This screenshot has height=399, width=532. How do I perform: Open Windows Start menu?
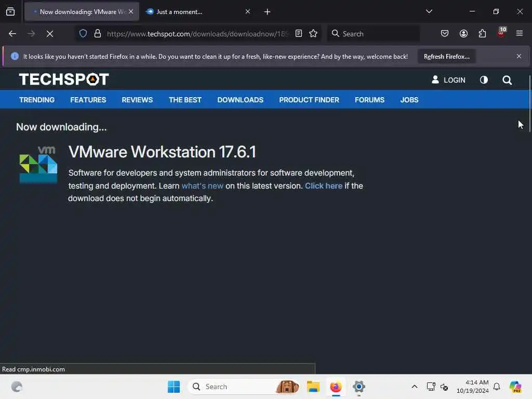click(174, 387)
